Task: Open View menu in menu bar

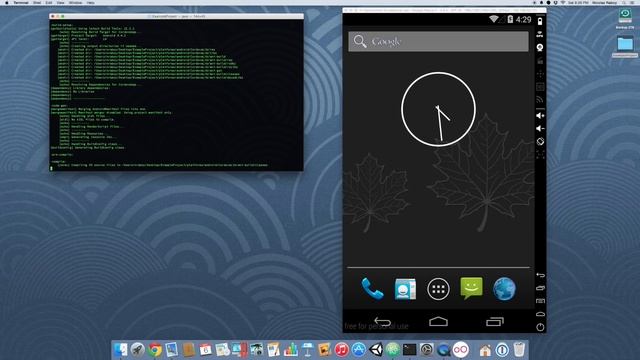Action: coord(60,2)
